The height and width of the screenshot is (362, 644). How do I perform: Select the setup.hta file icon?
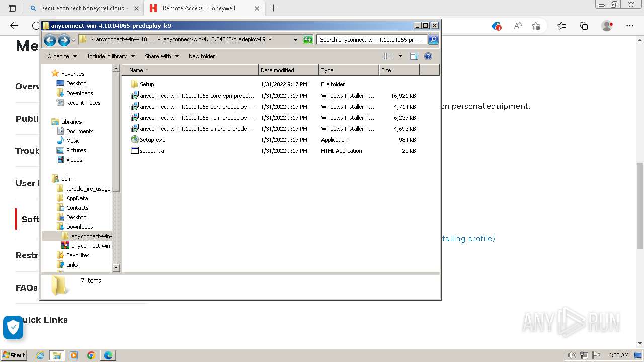click(134, 151)
